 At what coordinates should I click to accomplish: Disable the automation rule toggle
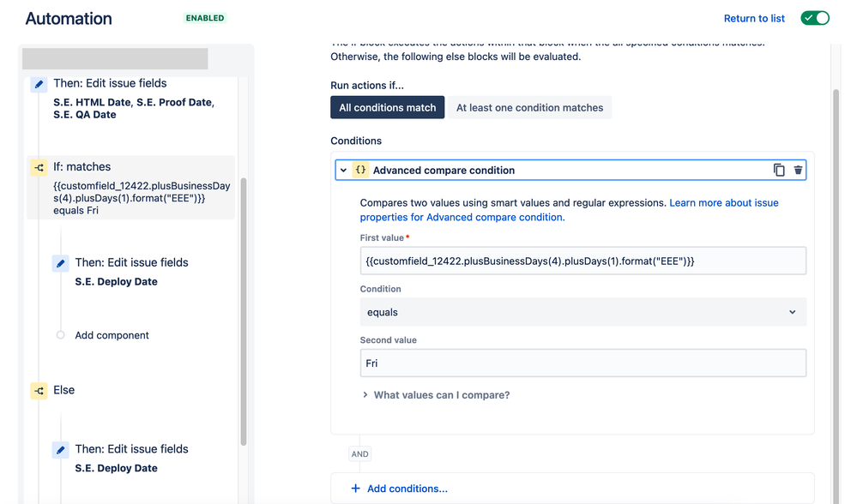(815, 18)
